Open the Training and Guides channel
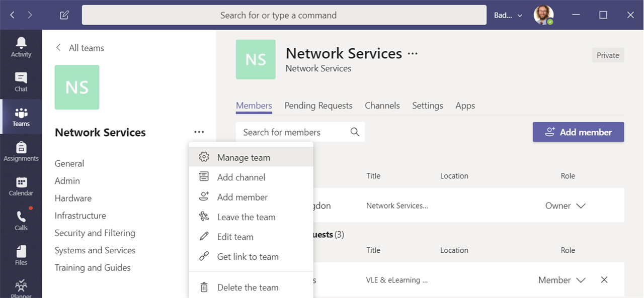644x298 pixels. [x=93, y=267]
